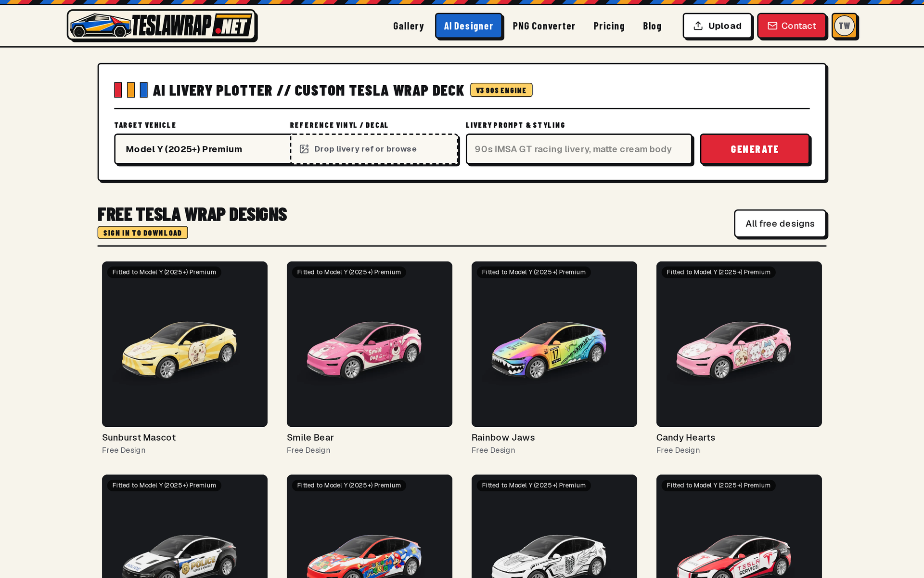Viewport: 924px width, 578px height.
Task: Open the Sunburst Mascot thumbnail
Action: [185, 344]
